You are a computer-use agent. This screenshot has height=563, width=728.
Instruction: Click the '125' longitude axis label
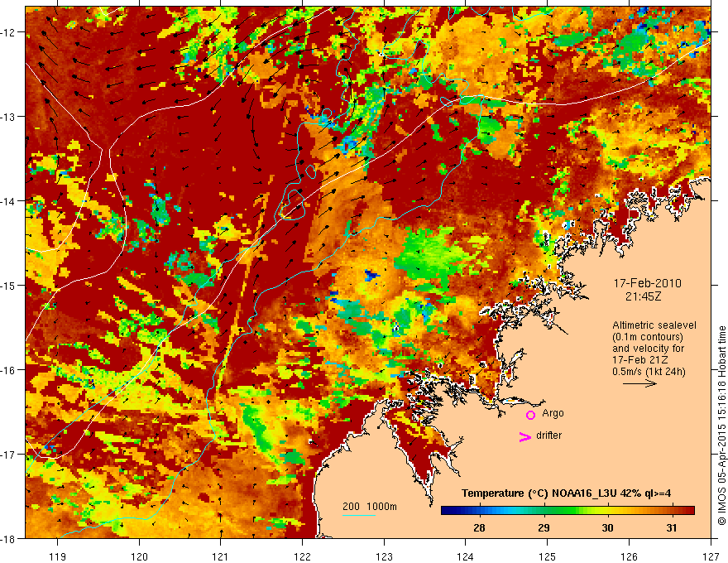pos(548,556)
